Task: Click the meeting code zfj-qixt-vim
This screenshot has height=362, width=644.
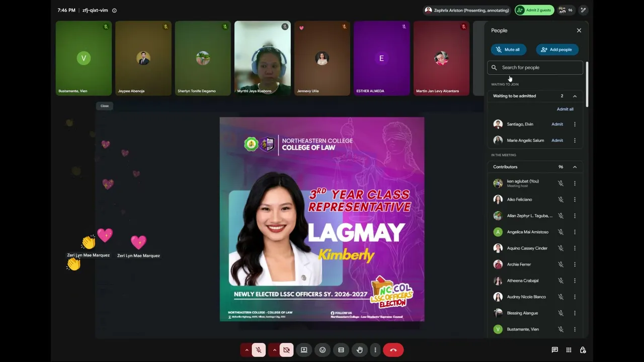Action: [95, 10]
